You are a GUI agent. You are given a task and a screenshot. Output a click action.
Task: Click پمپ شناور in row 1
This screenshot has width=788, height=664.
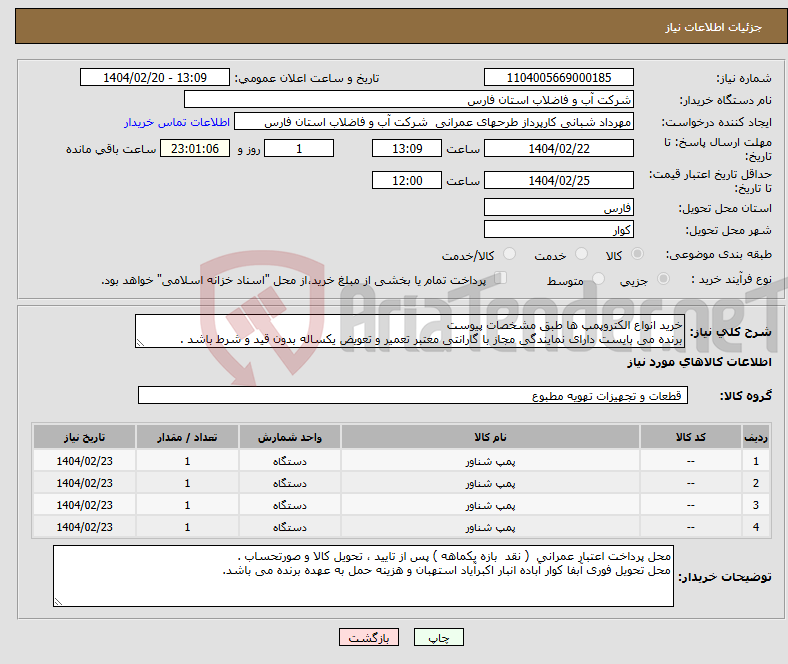[490, 461]
